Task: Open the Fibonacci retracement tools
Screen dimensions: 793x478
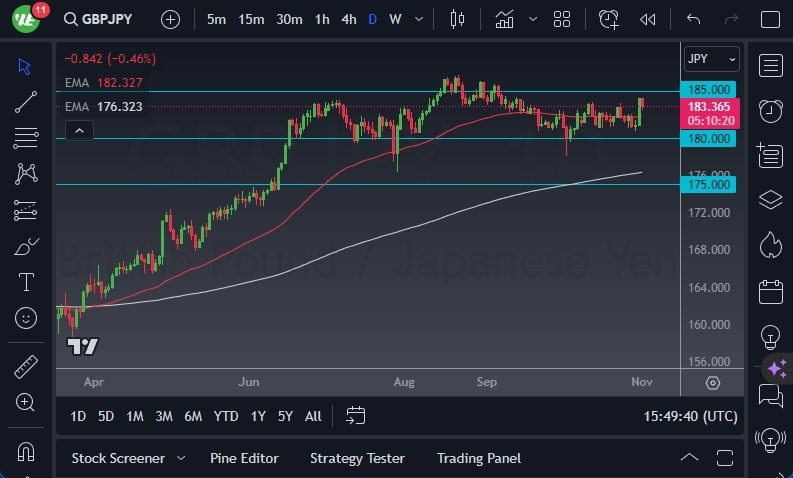Action: [26, 138]
